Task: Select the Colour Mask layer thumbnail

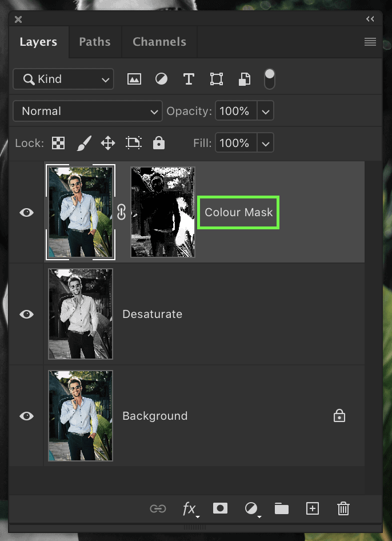Action: (x=81, y=212)
